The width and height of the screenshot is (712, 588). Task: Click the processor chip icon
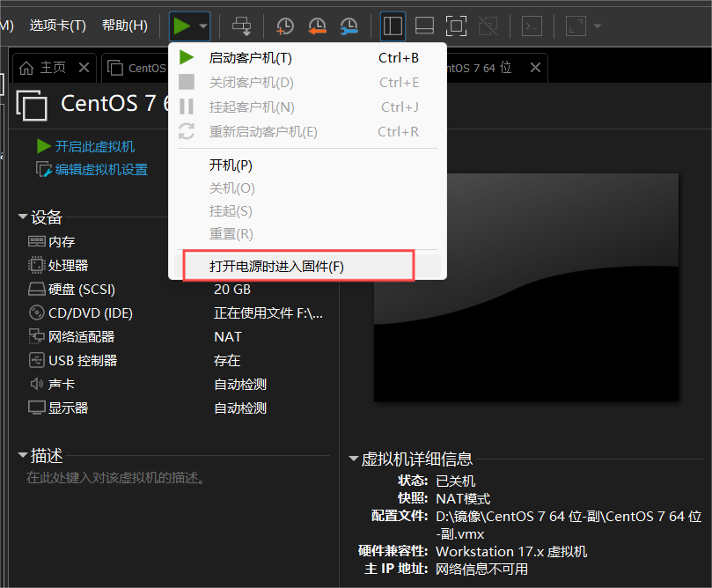(x=36, y=265)
